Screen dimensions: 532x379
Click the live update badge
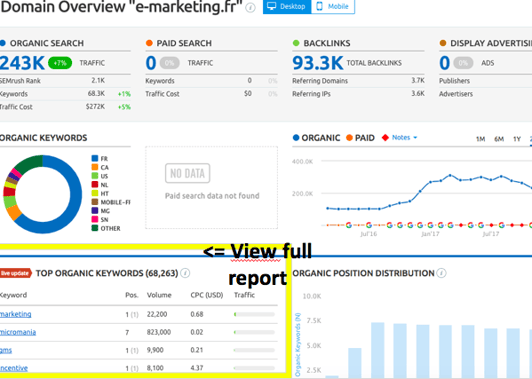click(x=16, y=273)
